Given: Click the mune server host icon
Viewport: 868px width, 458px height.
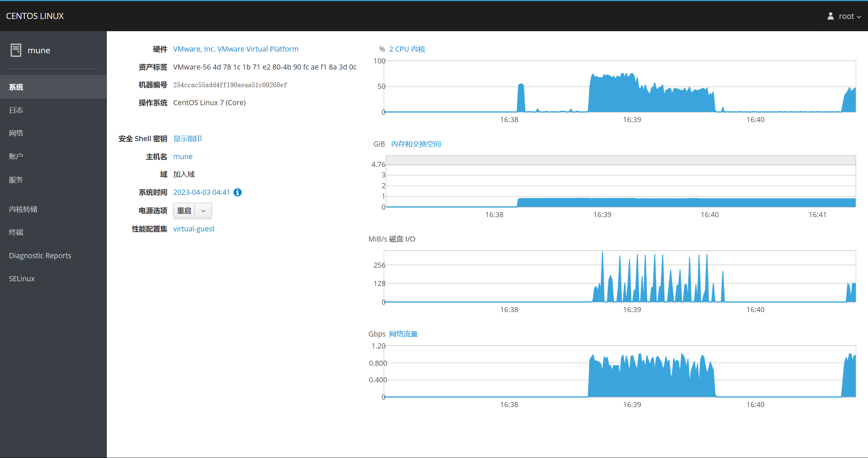Looking at the screenshot, I should point(16,50).
